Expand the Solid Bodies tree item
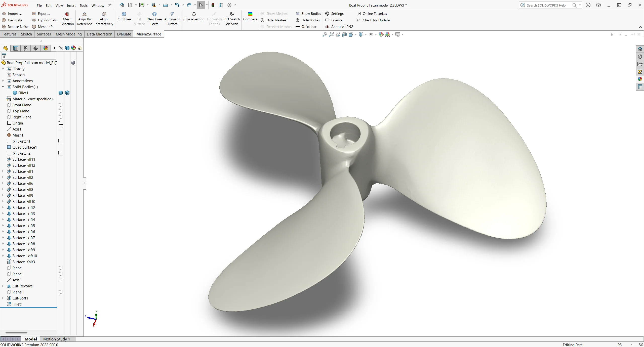The image size is (644, 347). click(4, 87)
